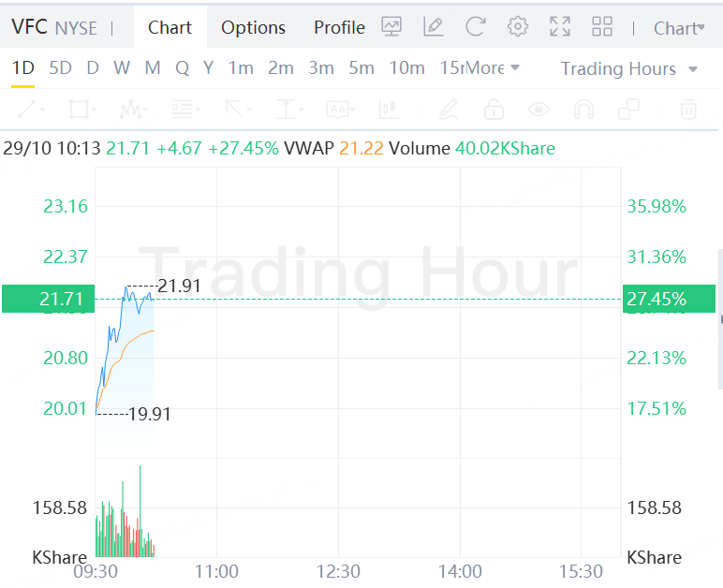The width and height of the screenshot is (723, 588).
Task: Click the tallest green volume bar
Action: click(140, 511)
